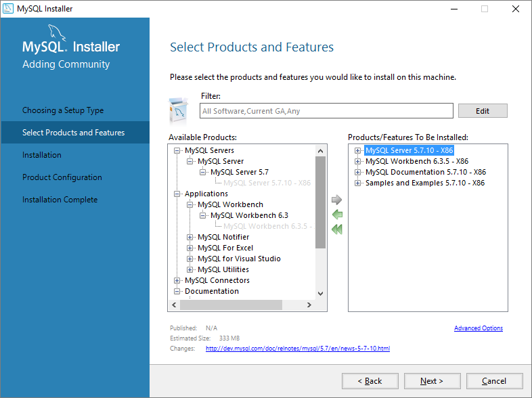Select MySQL Workbench 6.3.5 - X86 in install list
The width and height of the screenshot is (532, 398).
pos(417,161)
